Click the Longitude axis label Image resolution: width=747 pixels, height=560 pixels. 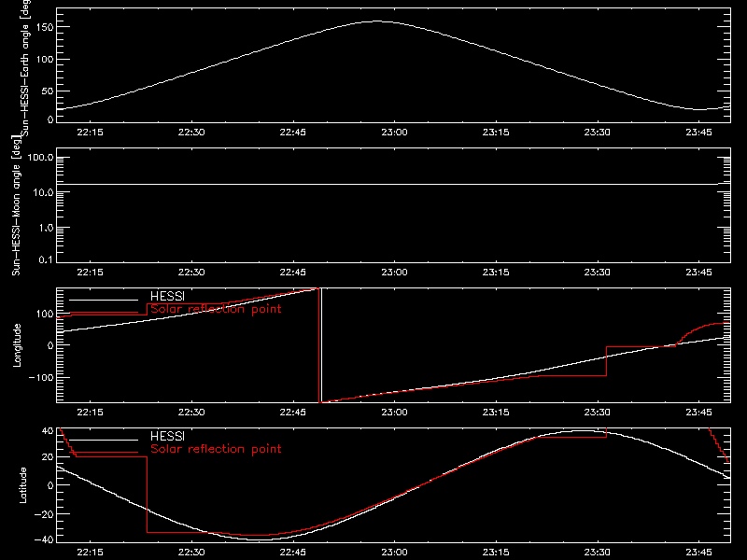click(x=17, y=345)
